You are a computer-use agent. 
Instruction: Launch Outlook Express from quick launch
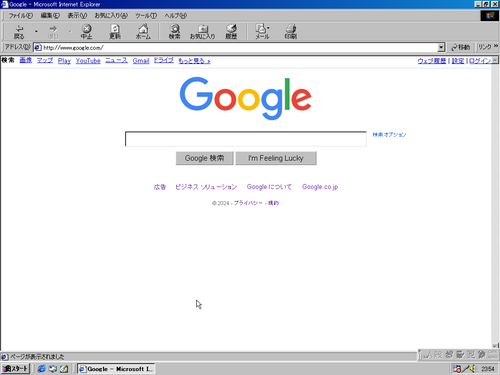(53, 369)
